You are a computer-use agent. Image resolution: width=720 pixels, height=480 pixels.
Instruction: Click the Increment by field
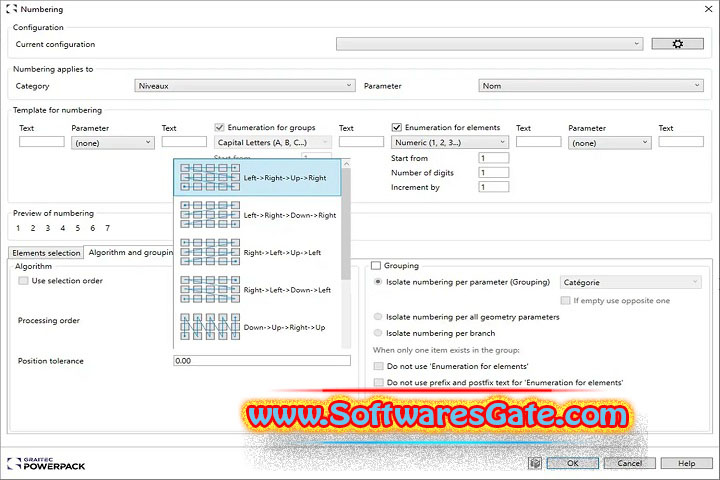point(494,187)
